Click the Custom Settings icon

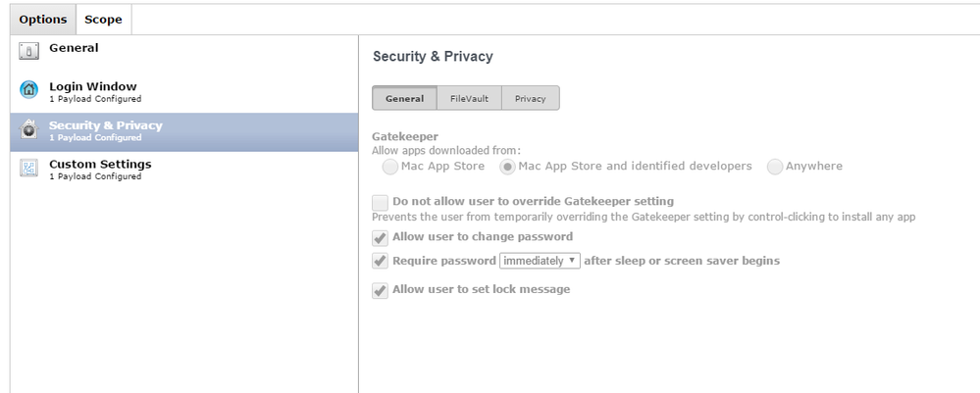tap(28, 168)
